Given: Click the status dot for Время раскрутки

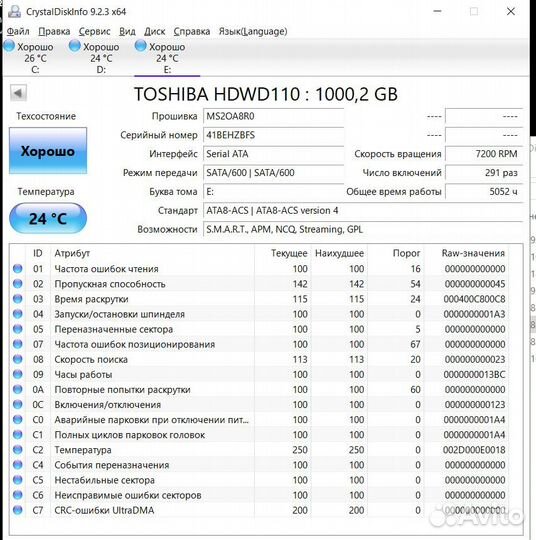Looking at the screenshot, I should pyautogui.click(x=18, y=299).
